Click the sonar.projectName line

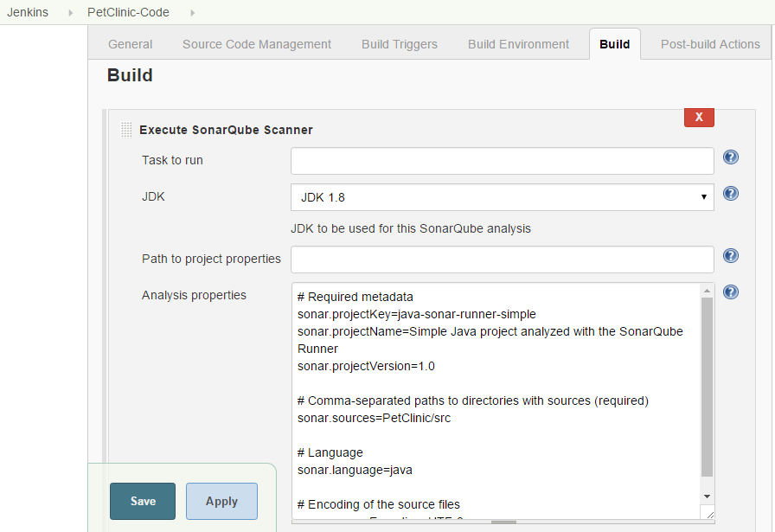pos(490,340)
